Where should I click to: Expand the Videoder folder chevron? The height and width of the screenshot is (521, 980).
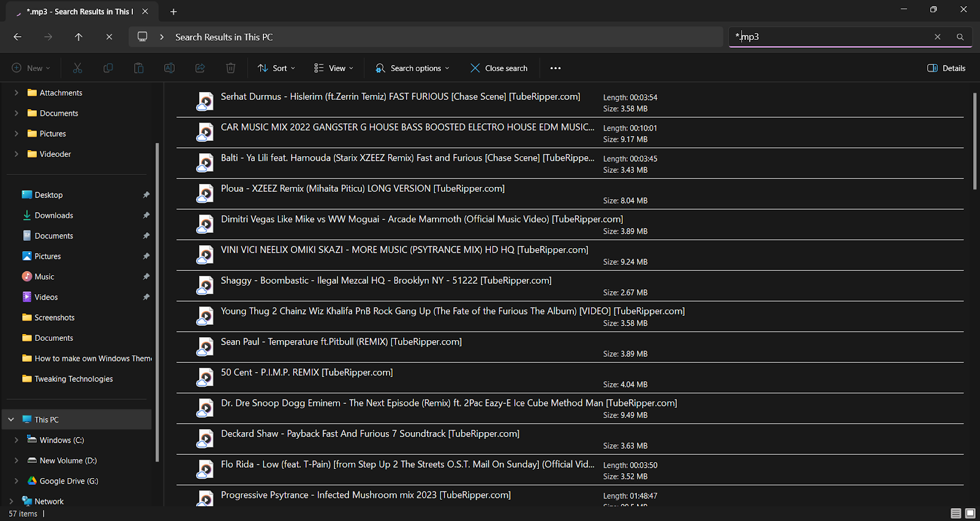17,154
